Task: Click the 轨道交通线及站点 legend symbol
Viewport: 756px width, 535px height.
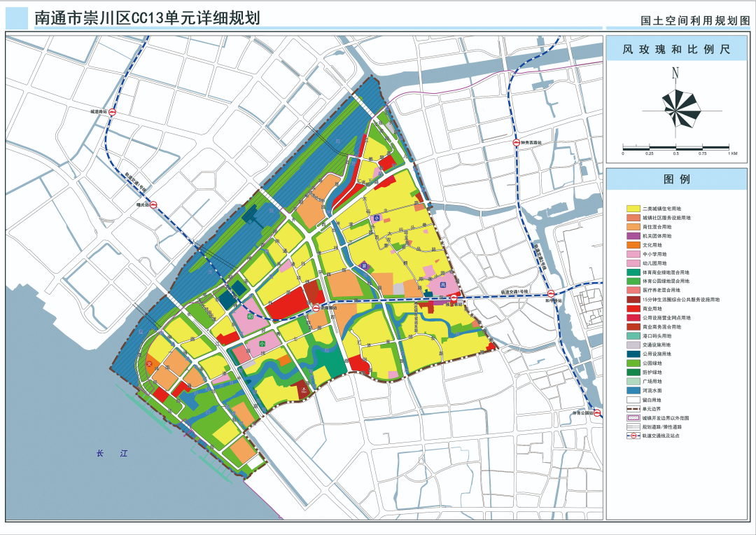Action: pos(633,435)
